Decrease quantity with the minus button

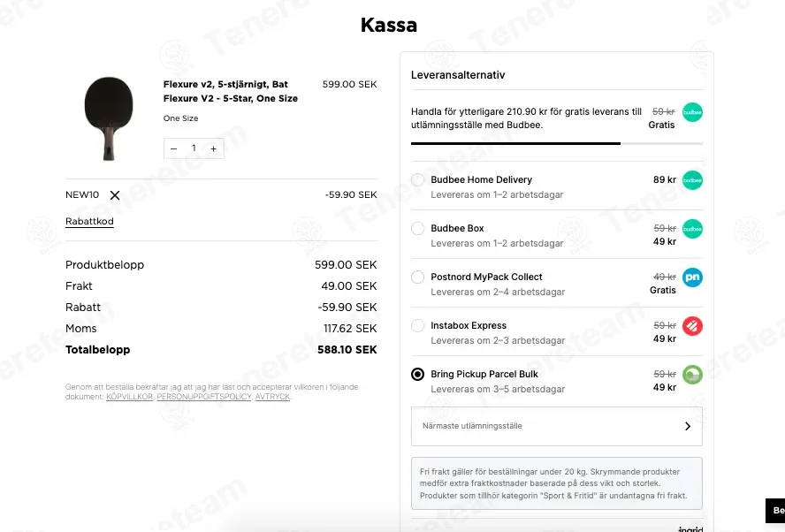pyautogui.click(x=174, y=148)
